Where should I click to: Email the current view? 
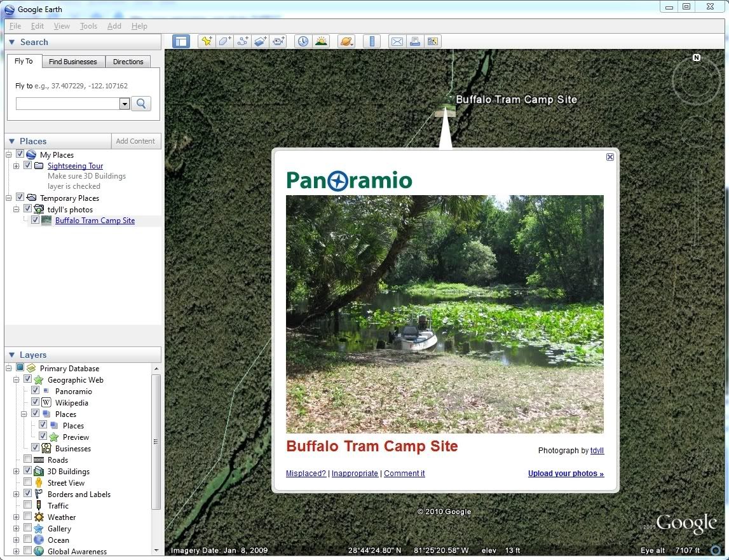click(x=397, y=41)
